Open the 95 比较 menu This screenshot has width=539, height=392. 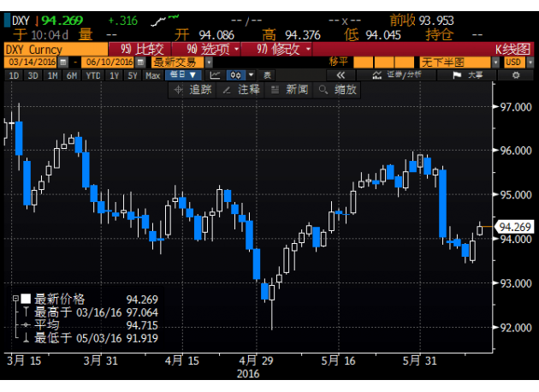(141, 50)
